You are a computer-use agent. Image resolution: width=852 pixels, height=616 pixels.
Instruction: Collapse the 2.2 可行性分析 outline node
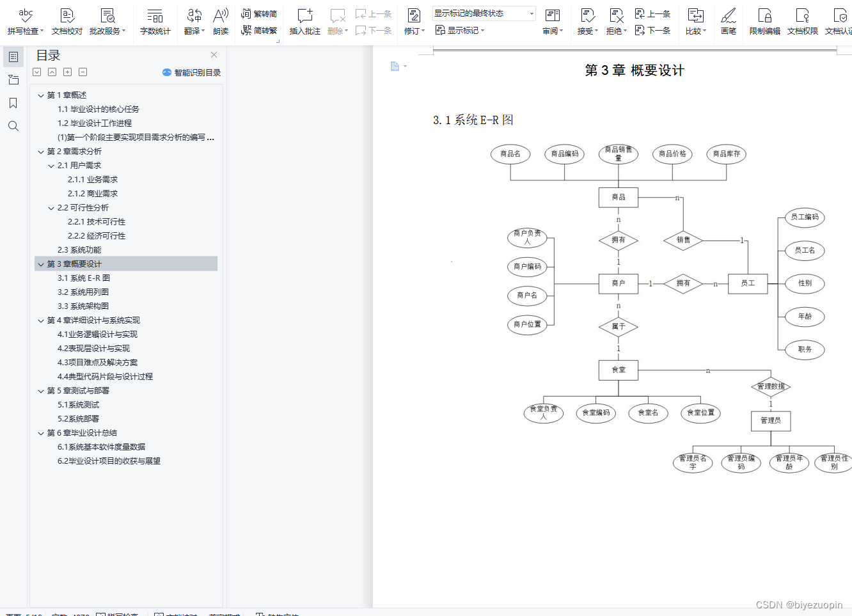(51, 208)
